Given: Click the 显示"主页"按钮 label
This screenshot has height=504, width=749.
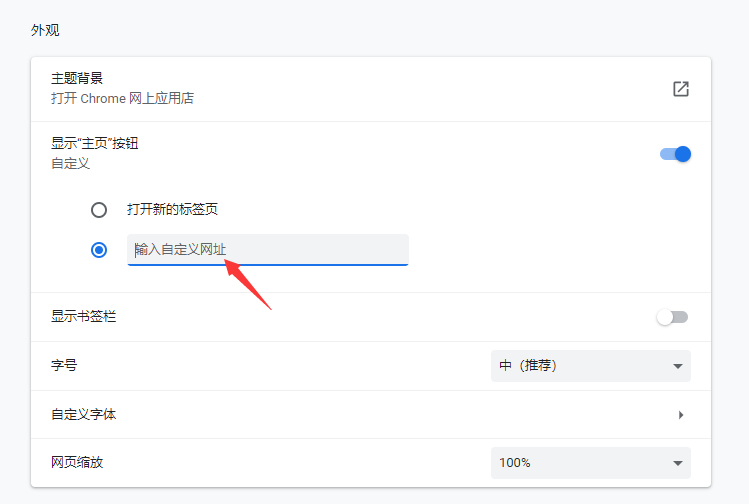Looking at the screenshot, I should (95, 143).
